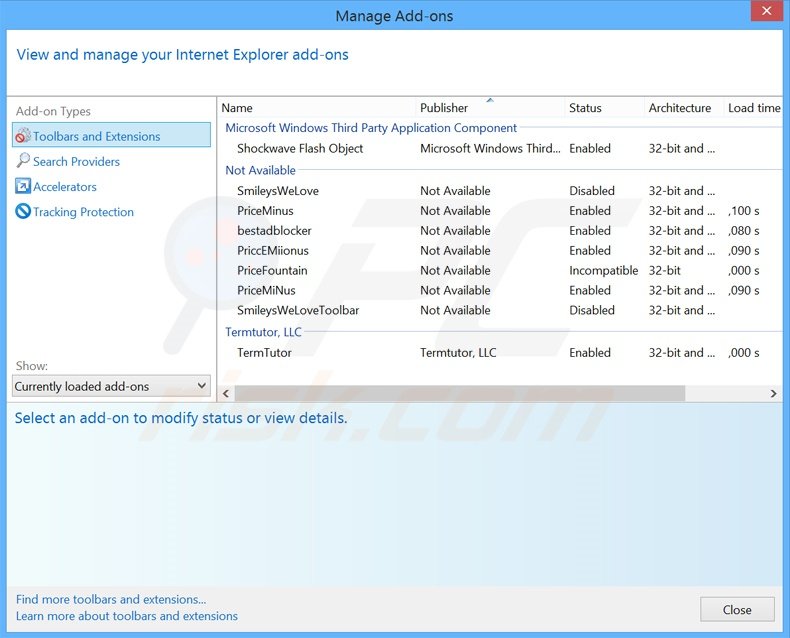Screen dimensions: 790x638
Task: Switch to Accelerators add-on type
Action: click(65, 186)
